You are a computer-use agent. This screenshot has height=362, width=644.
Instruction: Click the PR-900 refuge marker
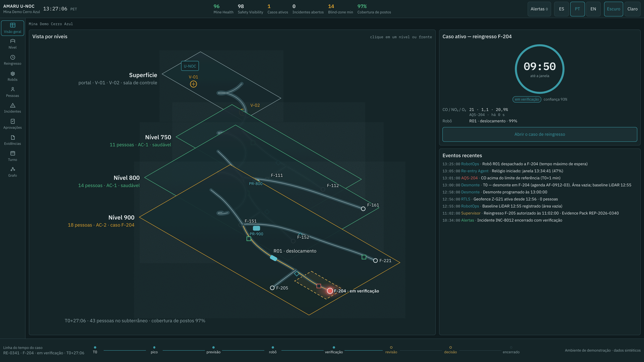(256, 228)
